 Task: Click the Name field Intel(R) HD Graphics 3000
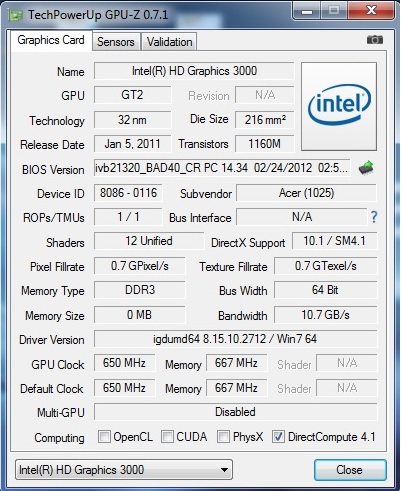[x=194, y=71]
